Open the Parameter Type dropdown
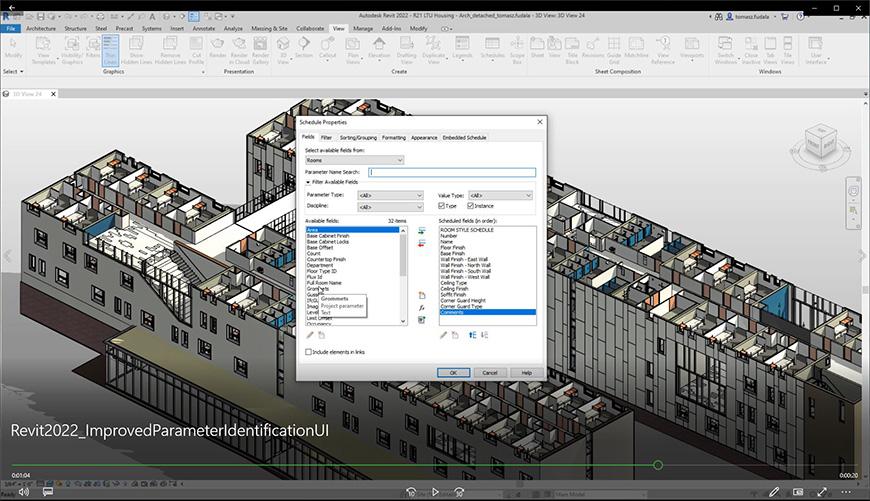Image resolution: width=870 pixels, height=501 pixels. pos(391,195)
